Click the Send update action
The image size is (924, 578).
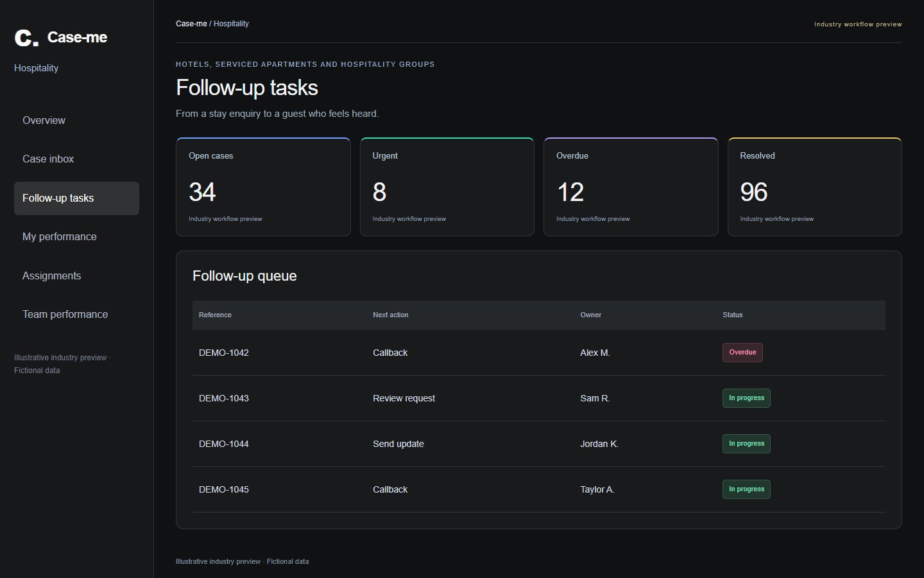(398, 444)
